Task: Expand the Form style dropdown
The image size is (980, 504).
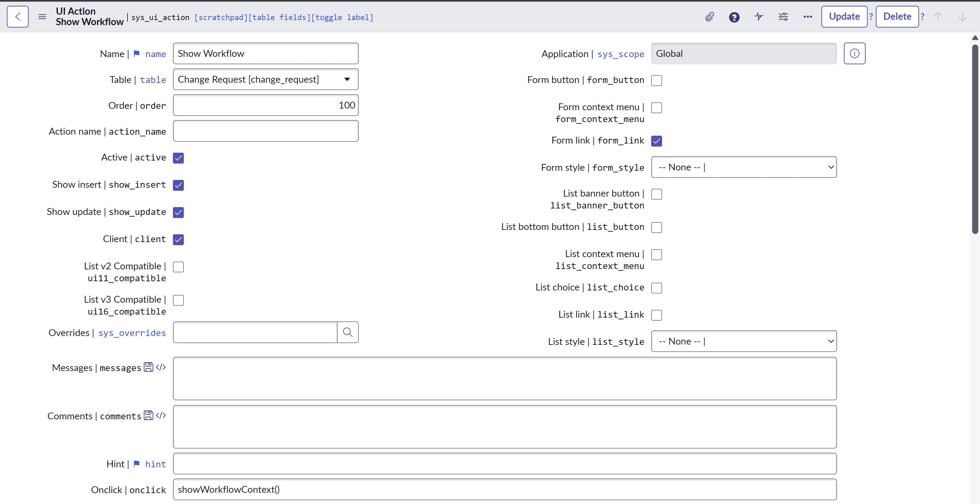Action: point(743,167)
